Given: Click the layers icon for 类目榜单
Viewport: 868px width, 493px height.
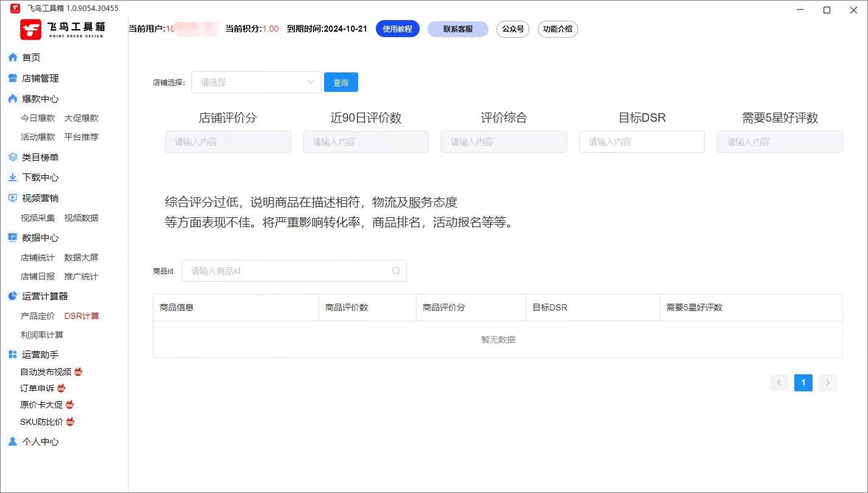Looking at the screenshot, I should click(12, 157).
